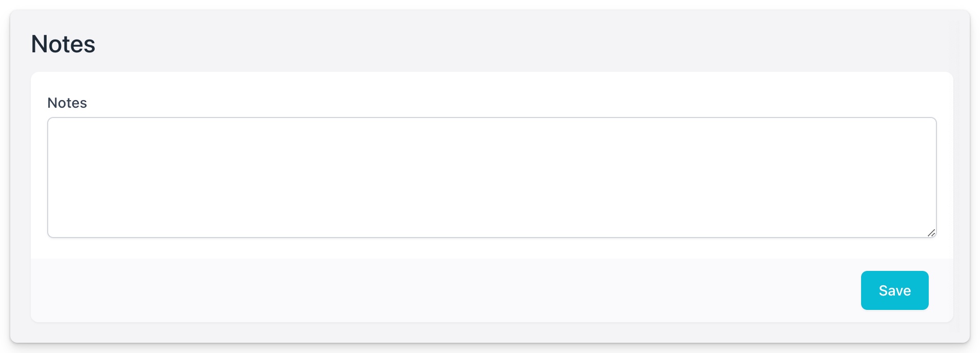Hit Save in the form footer
980x353 pixels.
894,290
